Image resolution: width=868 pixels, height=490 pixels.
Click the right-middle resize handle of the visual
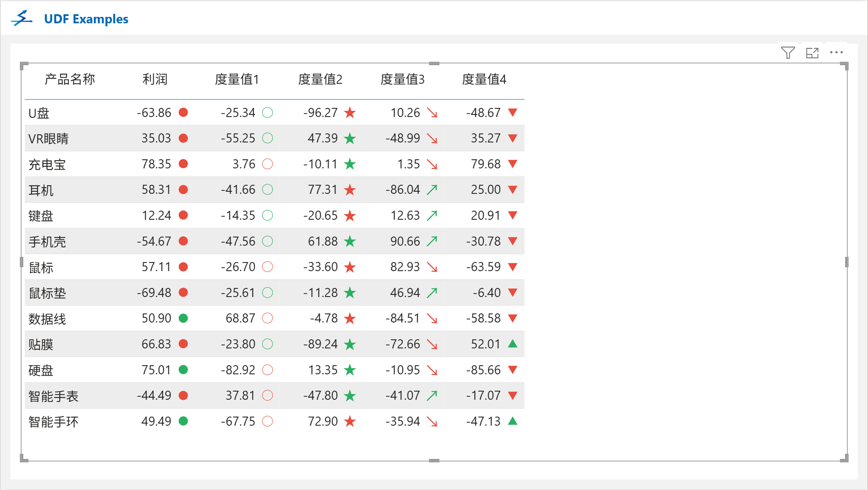tap(846, 262)
